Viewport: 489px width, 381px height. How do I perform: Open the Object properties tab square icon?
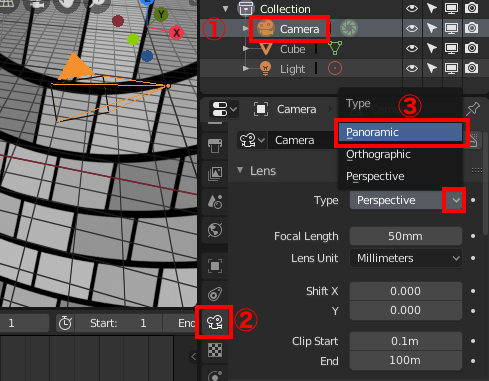(215, 266)
